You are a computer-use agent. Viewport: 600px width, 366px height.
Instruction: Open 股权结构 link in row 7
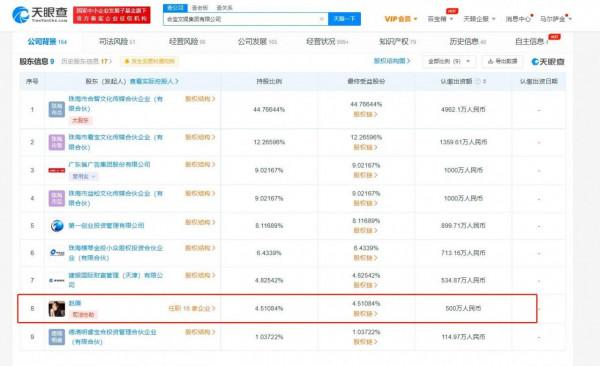coord(200,275)
